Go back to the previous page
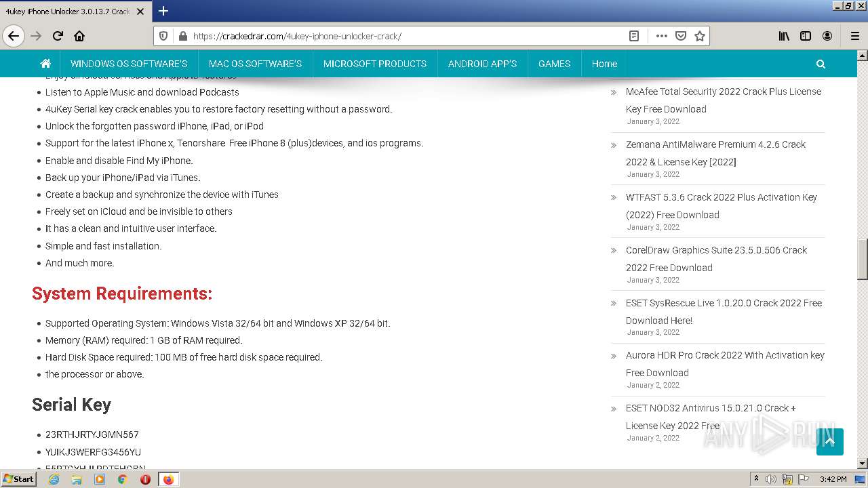Image resolution: width=868 pixels, height=488 pixels. (14, 36)
